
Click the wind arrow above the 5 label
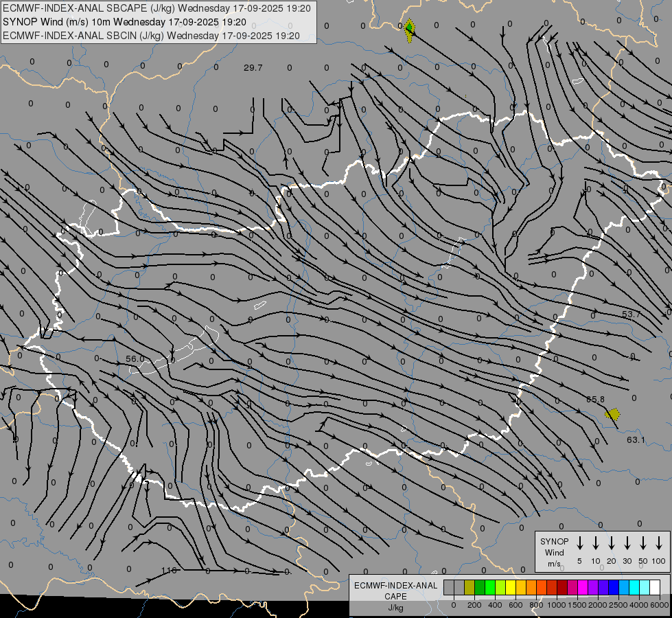[579, 543]
